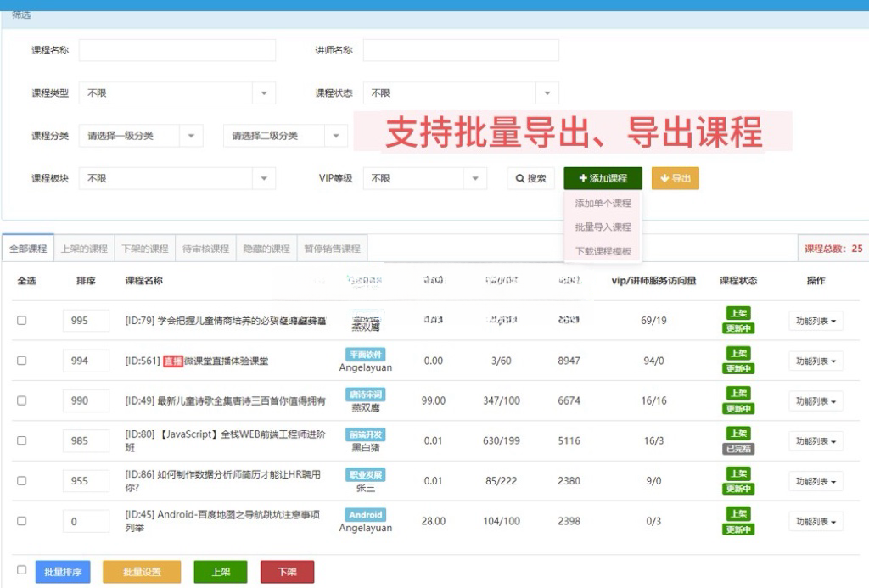Click the 已完结 badge on the JavaScript course
This screenshot has width=869, height=588.
[738, 449]
